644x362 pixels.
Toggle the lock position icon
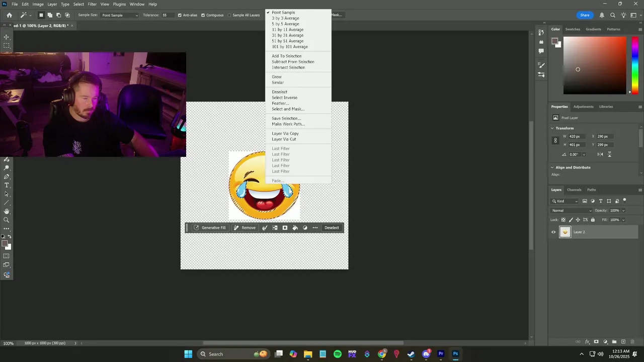[x=578, y=220]
